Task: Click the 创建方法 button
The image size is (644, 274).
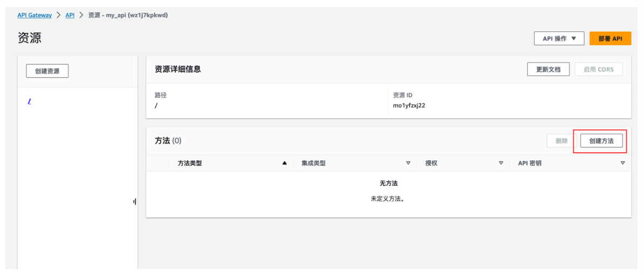Action: tap(601, 140)
